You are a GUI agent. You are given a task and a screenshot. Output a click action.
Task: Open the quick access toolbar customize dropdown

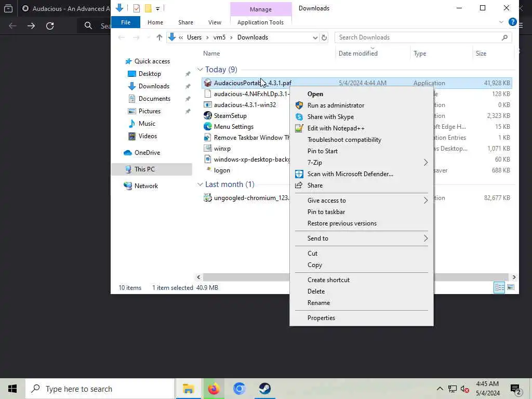click(x=158, y=8)
